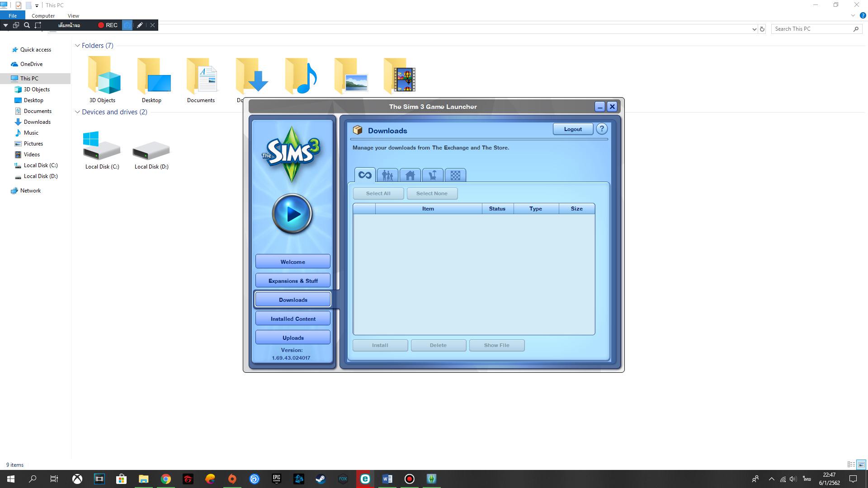
Task: Click the Show File button
Action: (x=497, y=345)
